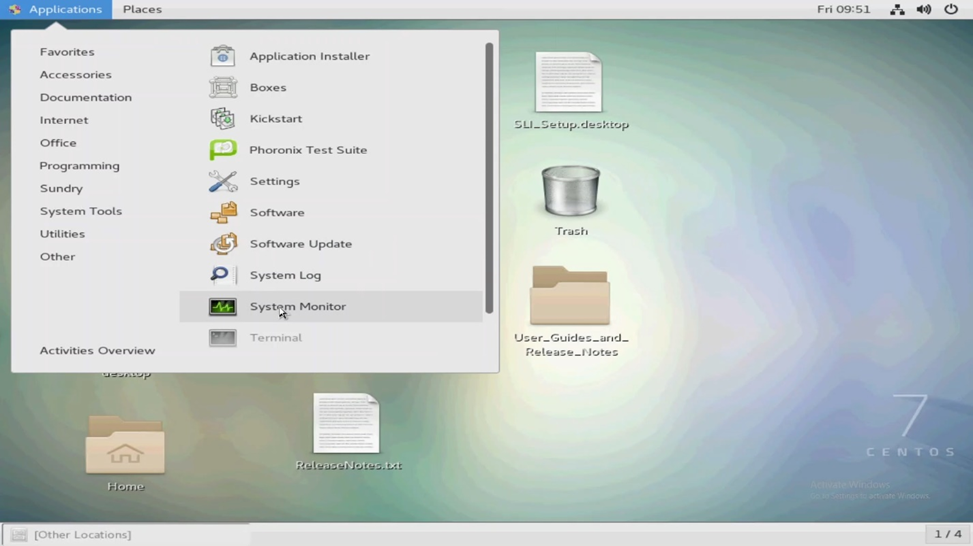Click the volume icon in top bar
973x546 pixels.
coord(924,9)
